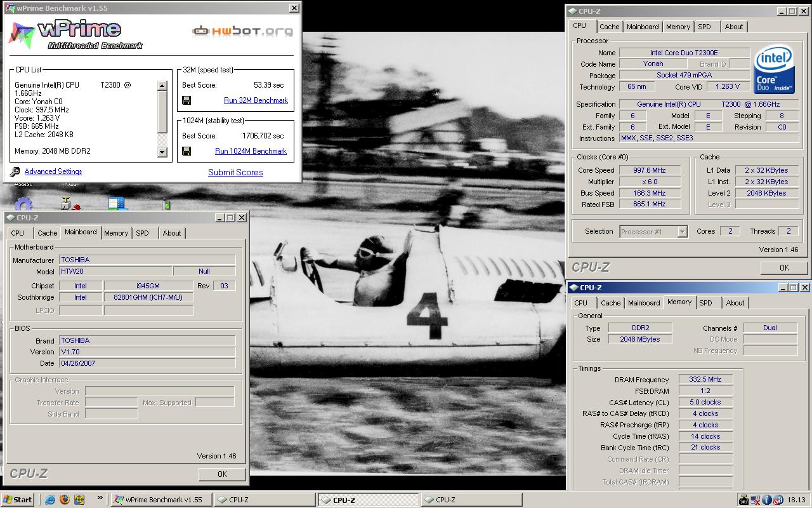This screenshot has width=812, height=508.
Task: Click the Chipset i945GM field
Action: click(x=148, y=286)
